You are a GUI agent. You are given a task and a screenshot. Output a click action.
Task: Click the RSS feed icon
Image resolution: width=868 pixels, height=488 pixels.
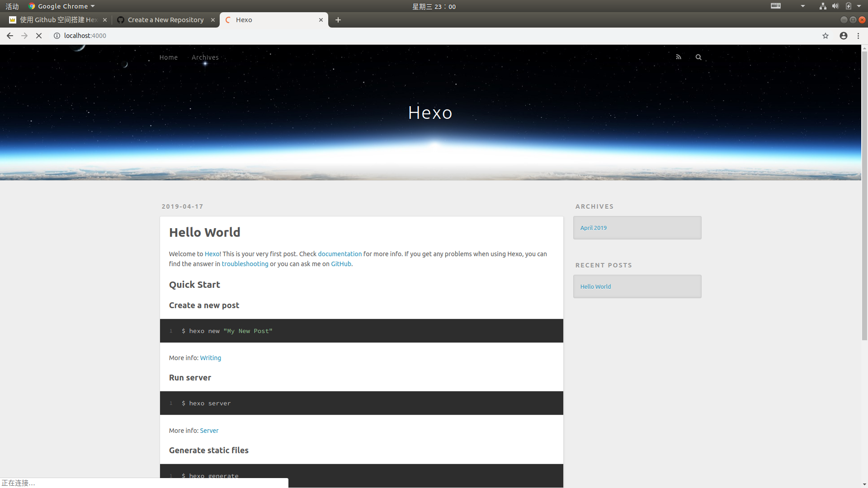(x=679, y=57)
